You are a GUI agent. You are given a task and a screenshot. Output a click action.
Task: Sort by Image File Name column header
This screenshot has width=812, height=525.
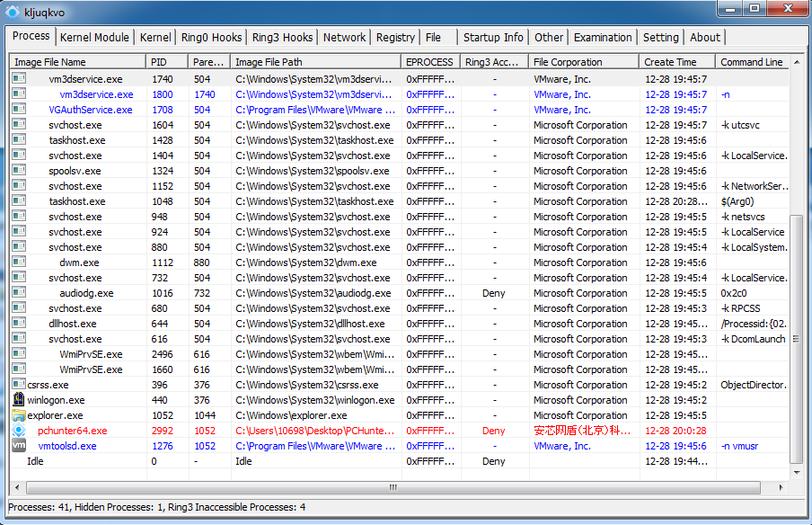(x=77, y=62)
